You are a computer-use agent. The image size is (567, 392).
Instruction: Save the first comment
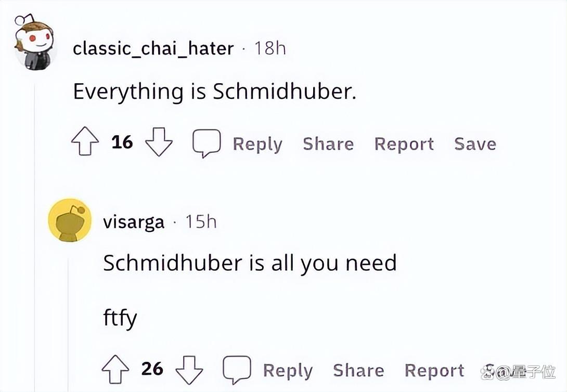click(x=475, y=144)
